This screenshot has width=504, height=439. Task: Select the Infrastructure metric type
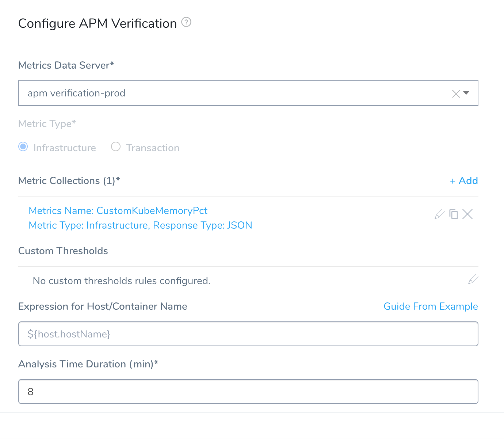click(23, 147)
